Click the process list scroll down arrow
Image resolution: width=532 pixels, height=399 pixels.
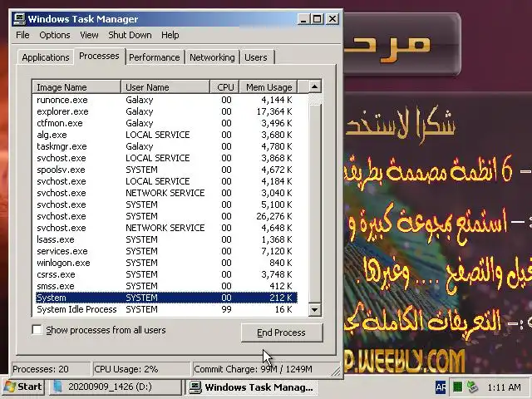click(x=314, y=310)
